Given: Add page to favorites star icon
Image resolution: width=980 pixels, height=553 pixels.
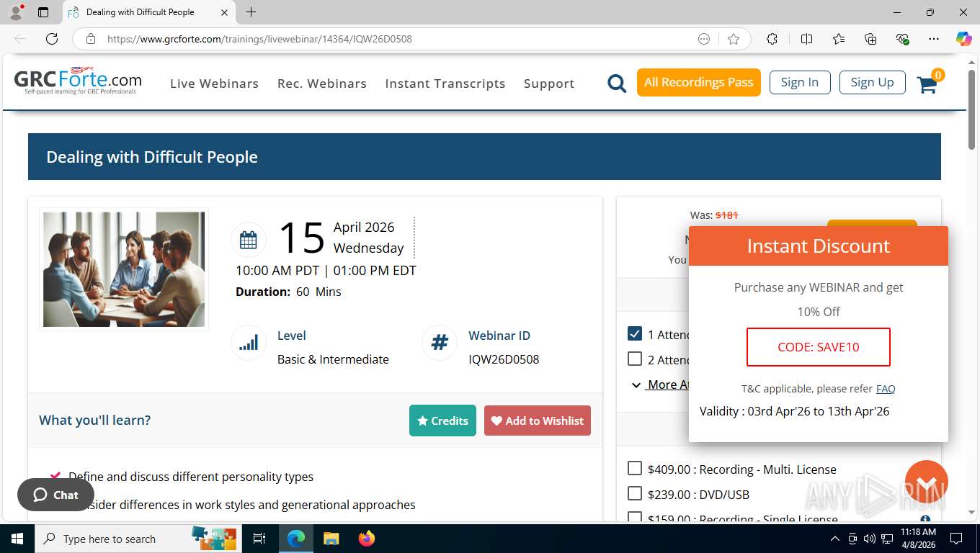Looking at the screenshot, I should [x=734, y=39].
